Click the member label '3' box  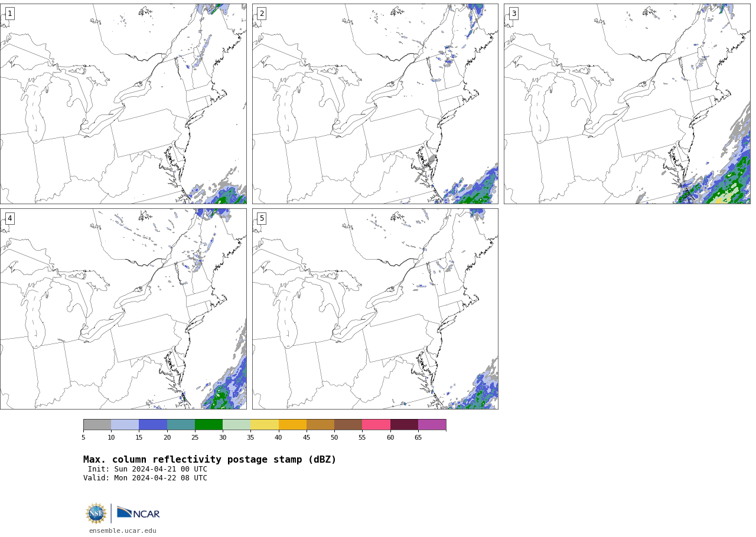click(x=513, y=14)
